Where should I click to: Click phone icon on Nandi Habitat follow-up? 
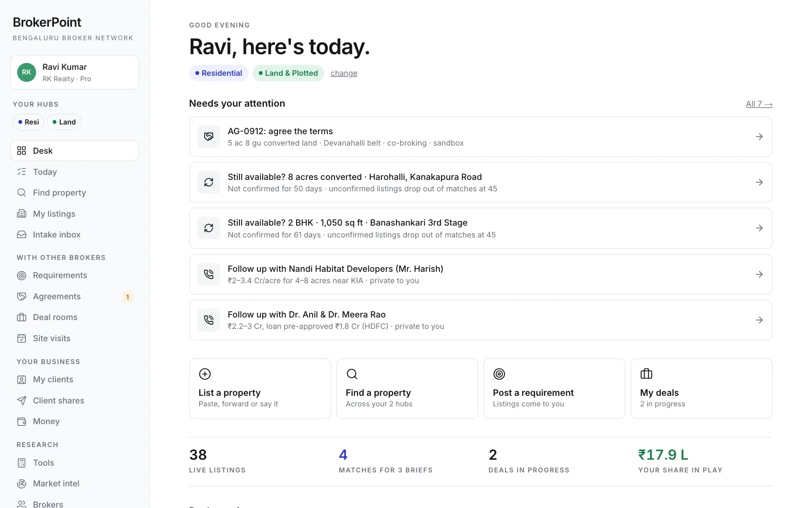[209, 274]
